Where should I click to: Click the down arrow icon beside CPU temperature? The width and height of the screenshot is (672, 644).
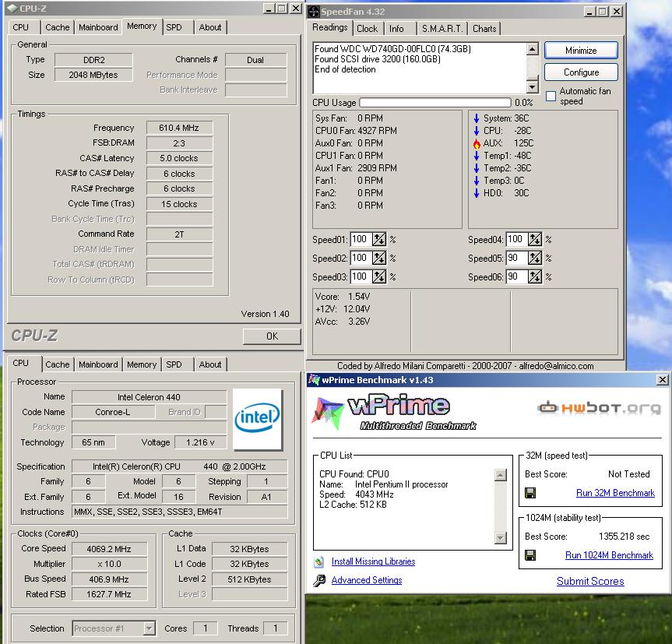477,131
